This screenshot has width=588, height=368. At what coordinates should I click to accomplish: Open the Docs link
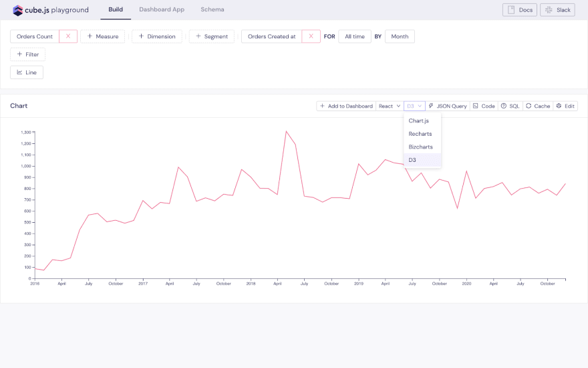(520, 10)
